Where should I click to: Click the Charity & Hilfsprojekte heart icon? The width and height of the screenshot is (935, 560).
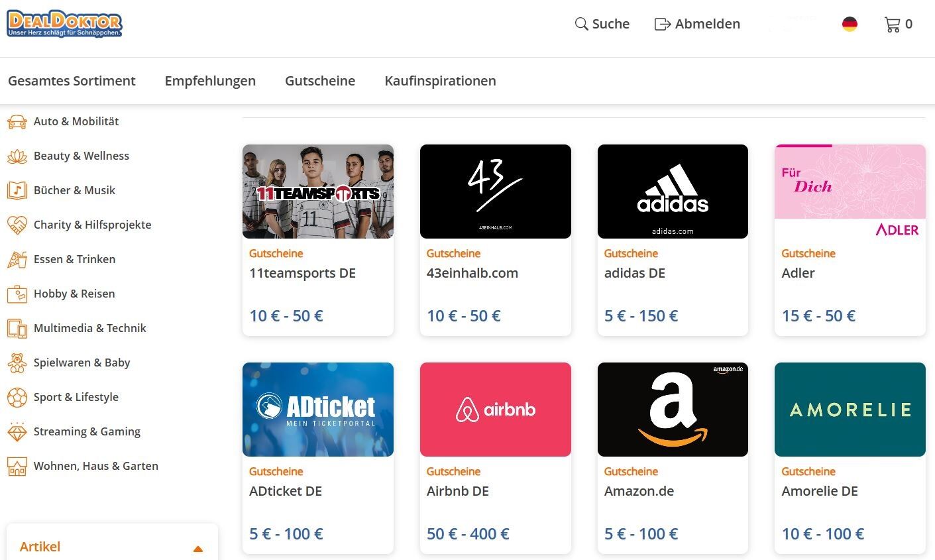point(17,225)
